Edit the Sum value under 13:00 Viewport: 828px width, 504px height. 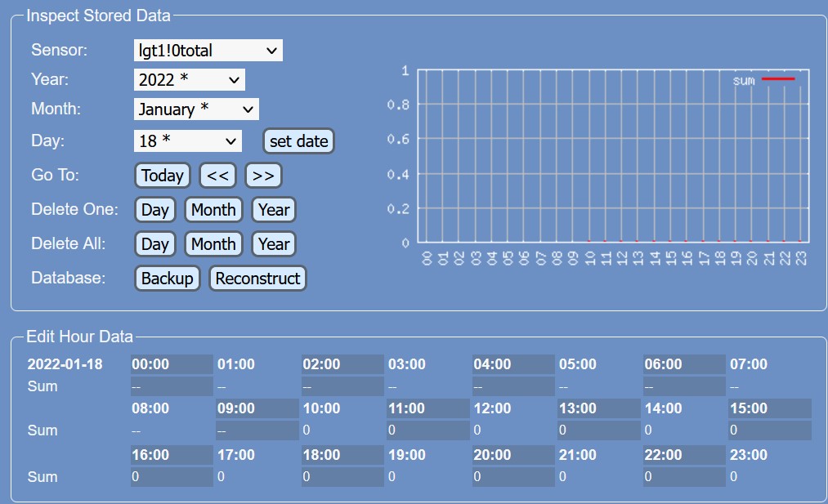(x=599, y=430)
